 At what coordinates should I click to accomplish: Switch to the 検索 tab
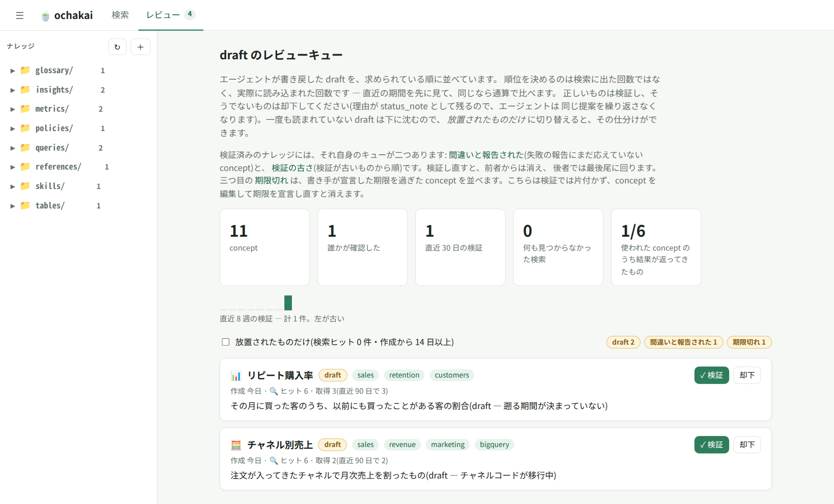coord(120,15)
